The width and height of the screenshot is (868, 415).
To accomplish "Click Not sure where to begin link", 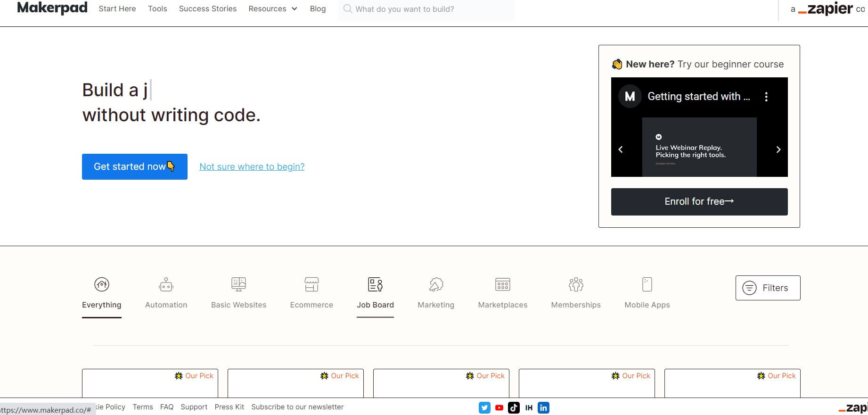I will click(252, 166).
